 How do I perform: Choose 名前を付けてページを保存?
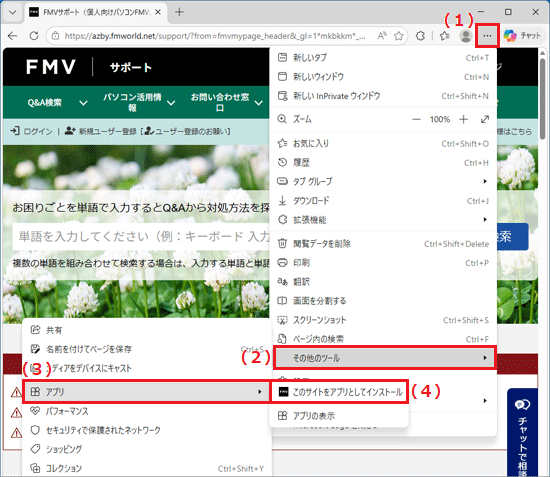coord(147,349)
